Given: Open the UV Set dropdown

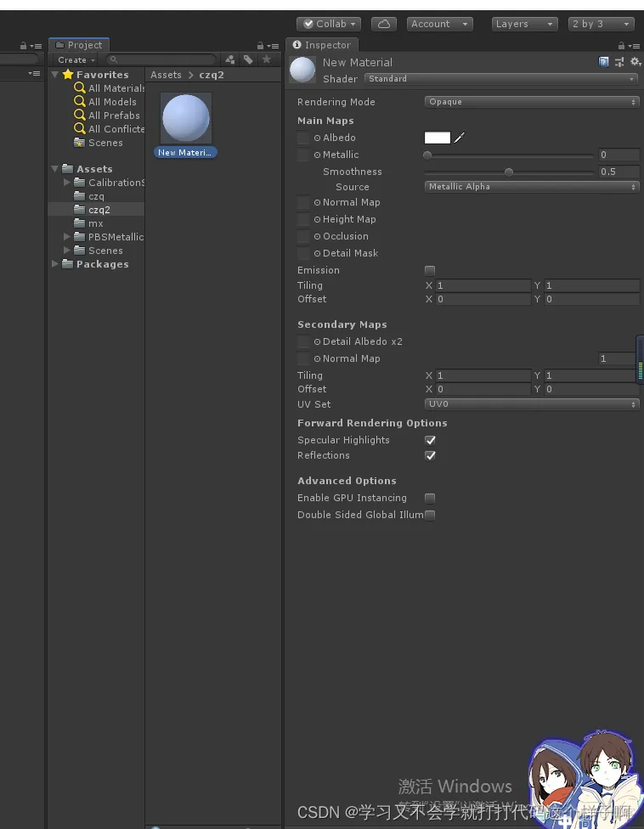Looking at the screenshot, I should point(532,404).
